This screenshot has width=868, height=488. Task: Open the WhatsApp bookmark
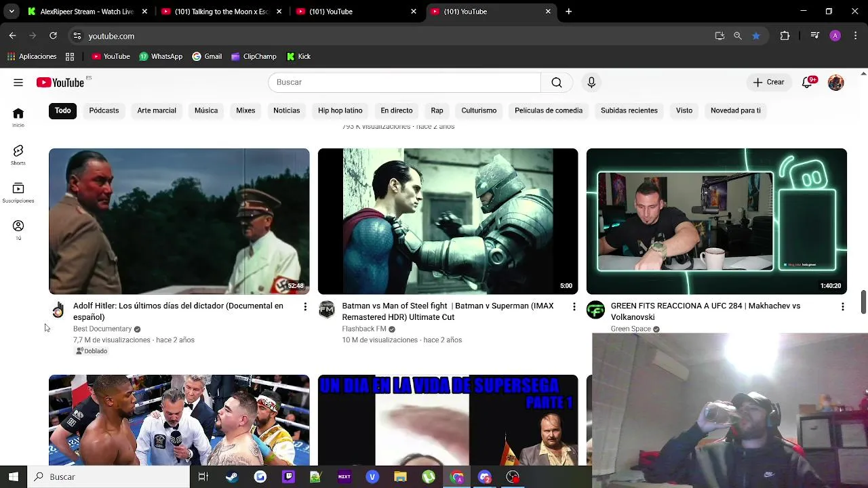click(x=161, y=56)
